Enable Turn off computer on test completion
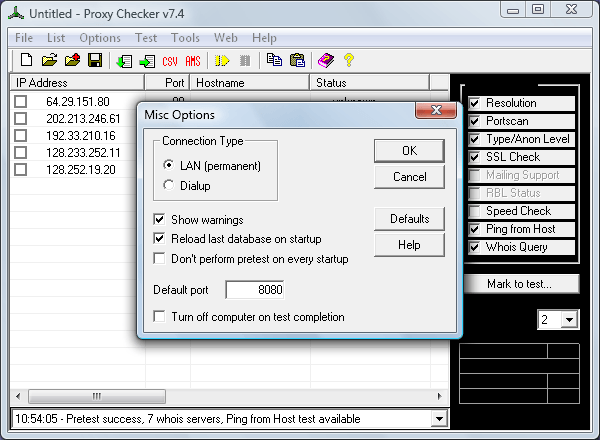The width and height of the screenshot is (600, 440). coord(160,317)
